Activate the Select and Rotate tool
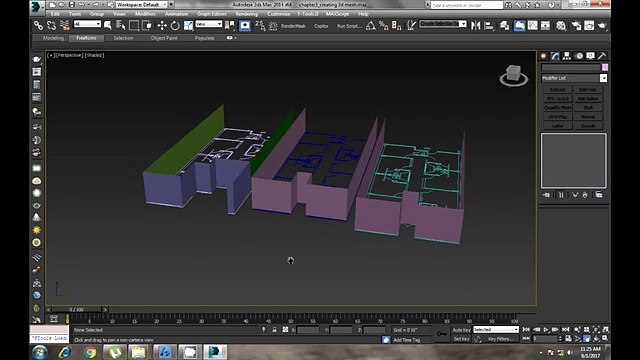The height and width of the screenshot is (360, 640). point(175,26)
